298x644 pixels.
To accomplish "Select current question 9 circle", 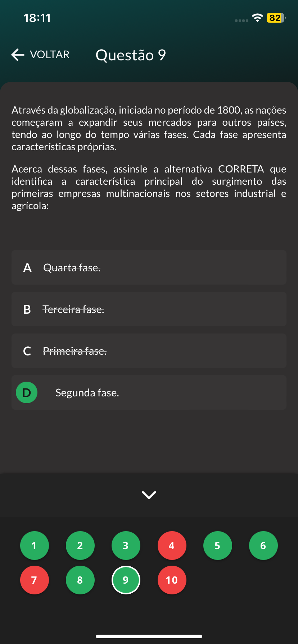I will click(x=126, y=580).
